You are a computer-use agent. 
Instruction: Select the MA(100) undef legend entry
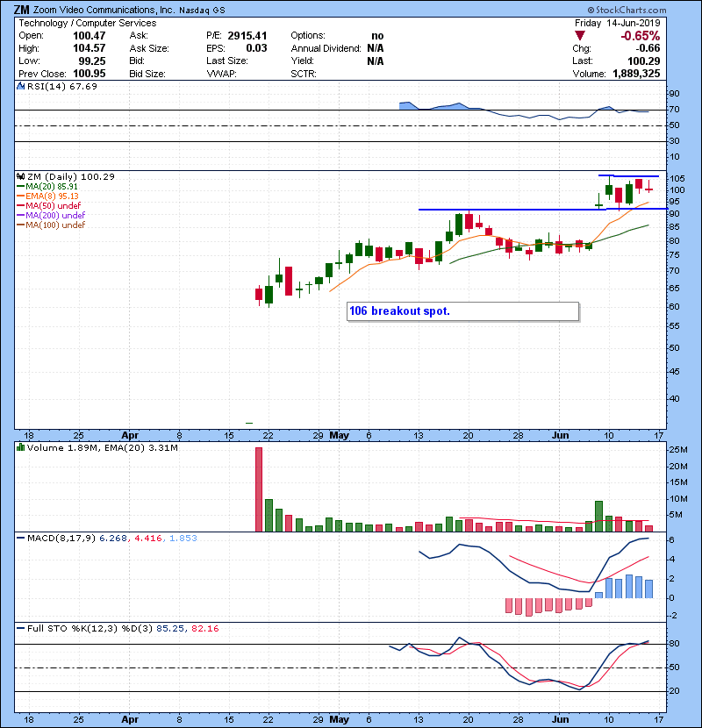coord(51,225)
